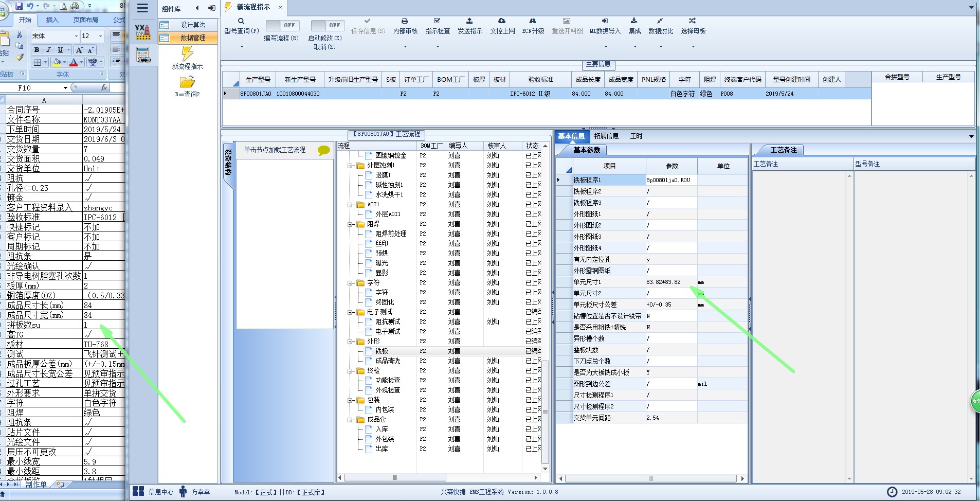Decrease font size with the small A icon

click(x=90, y=50)
